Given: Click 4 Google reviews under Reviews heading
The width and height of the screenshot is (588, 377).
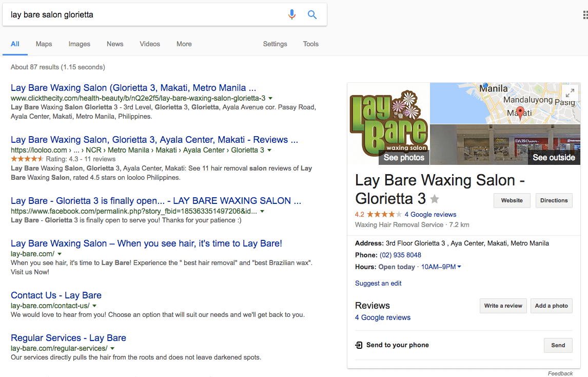Looking at the screenshot, I should 382,317.
